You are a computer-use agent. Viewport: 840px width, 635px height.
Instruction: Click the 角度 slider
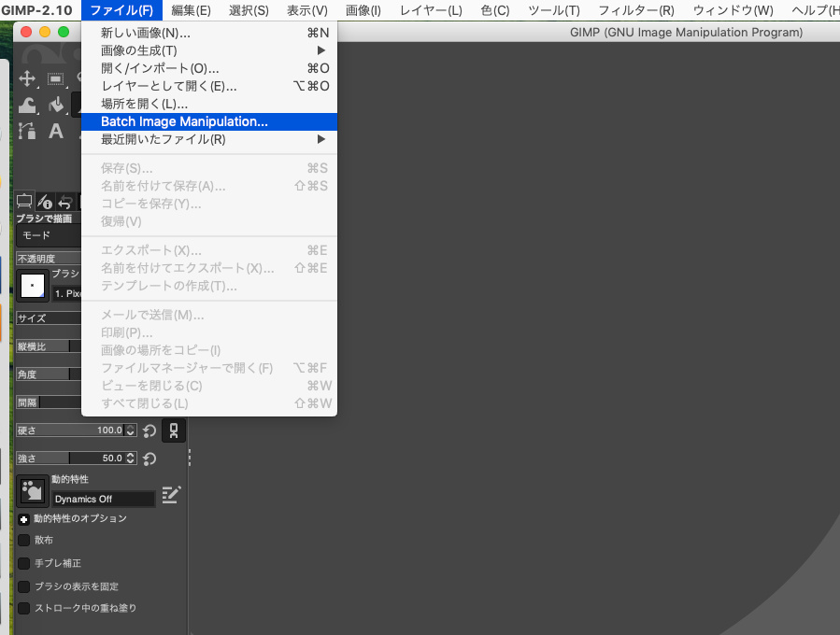(x=49, y=374)
